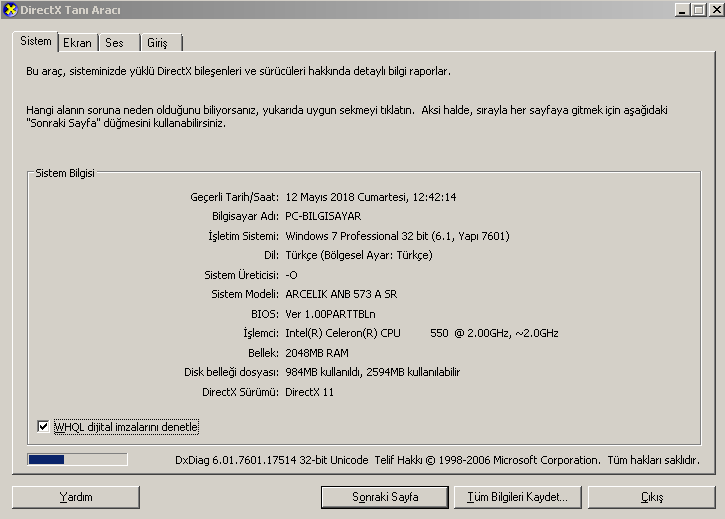This screenshot has width=725, height=519.
Task: Maximize the DirectX Tanı Aracı window
Action: click(x=699, y=10)
